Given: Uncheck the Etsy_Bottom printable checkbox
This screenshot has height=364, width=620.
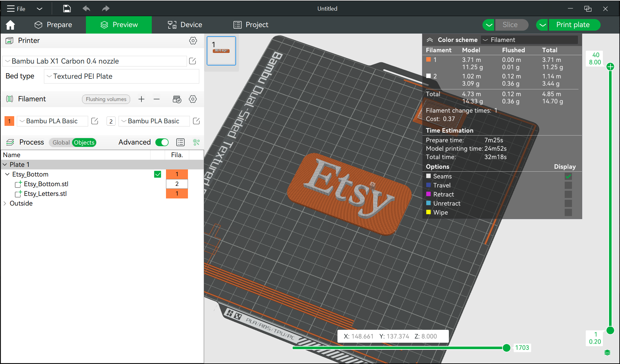Looking at the screenshot, I should coord(158,174).
